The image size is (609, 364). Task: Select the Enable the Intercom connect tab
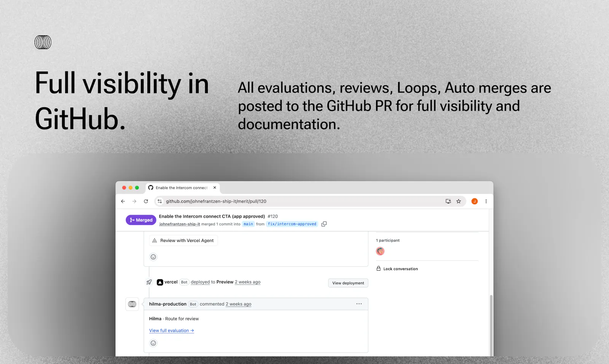(x=183, y=188)
